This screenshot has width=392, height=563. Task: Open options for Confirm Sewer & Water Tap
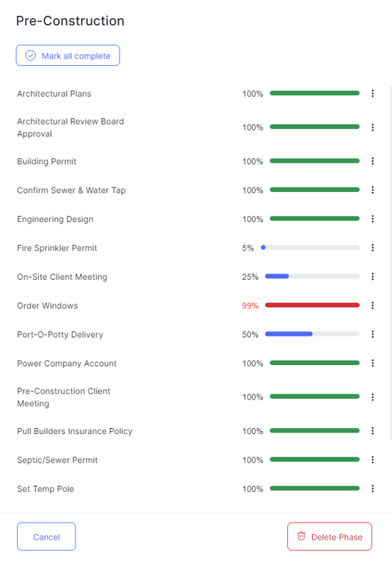[373, 190]
